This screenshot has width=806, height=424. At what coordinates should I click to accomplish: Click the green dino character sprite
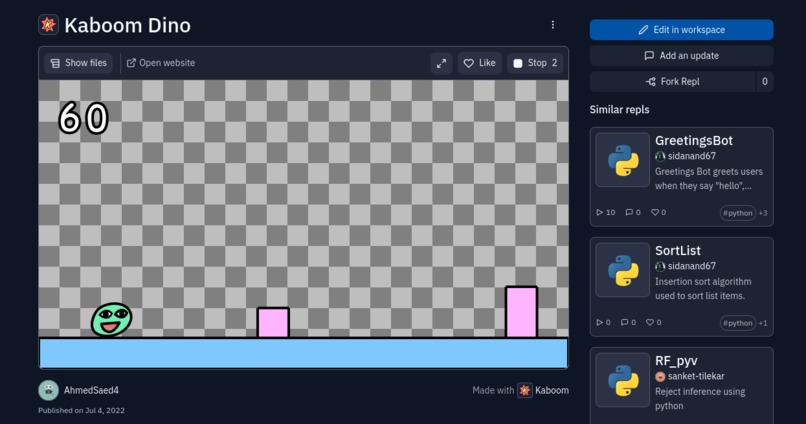click(112, 319)
